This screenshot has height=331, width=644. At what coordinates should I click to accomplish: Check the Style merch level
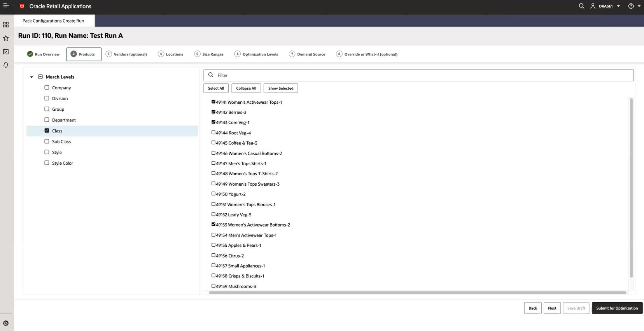pos(47,152)
